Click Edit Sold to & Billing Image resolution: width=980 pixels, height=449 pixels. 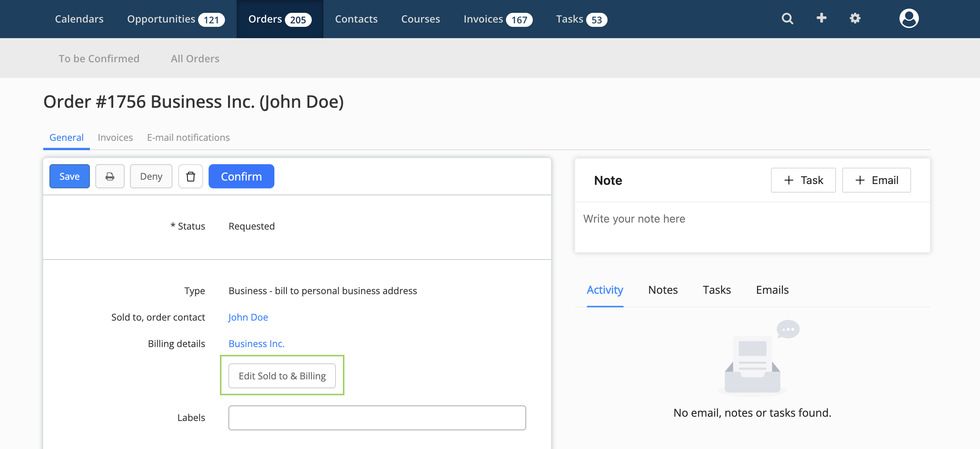(282, 376)
